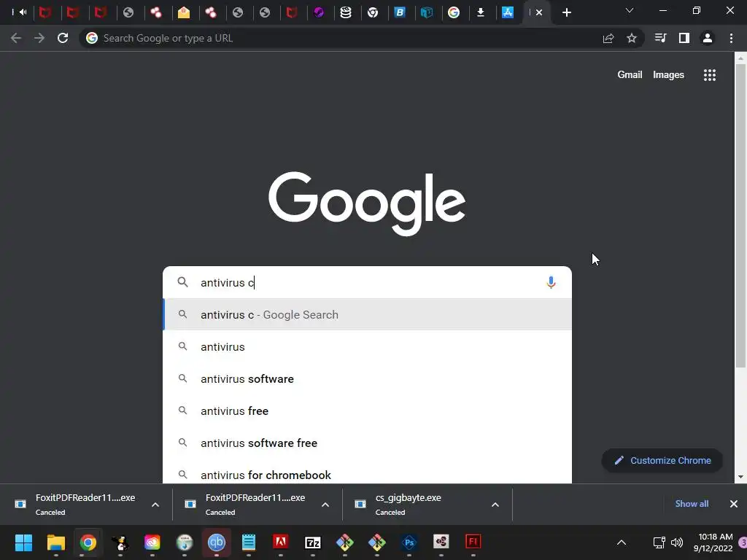Open the Windows Start menu

[x=23, y=542]
